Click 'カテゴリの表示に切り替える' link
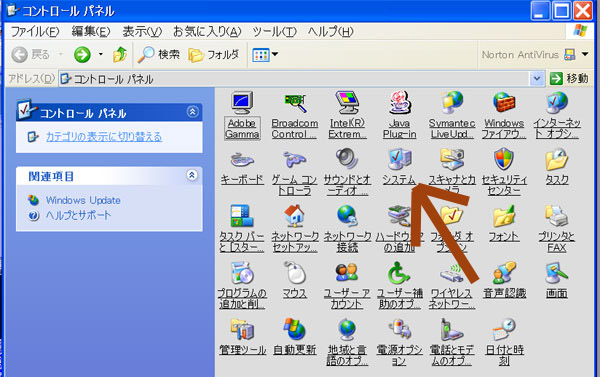600x377 pixels. coord(104,137)
